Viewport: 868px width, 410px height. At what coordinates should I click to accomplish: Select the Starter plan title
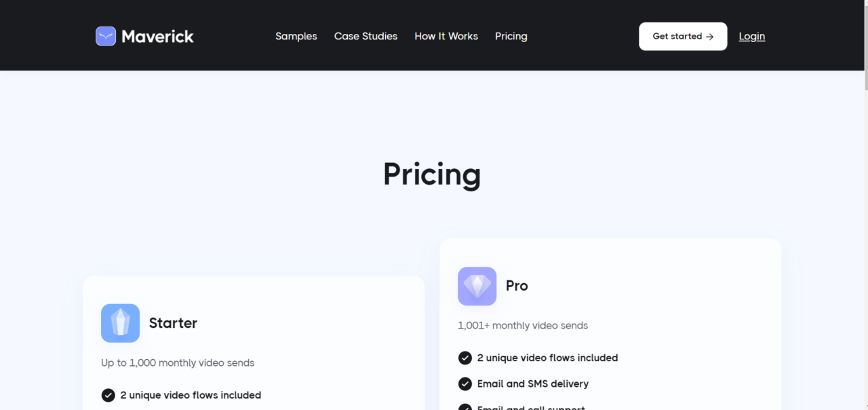point(173,323)
